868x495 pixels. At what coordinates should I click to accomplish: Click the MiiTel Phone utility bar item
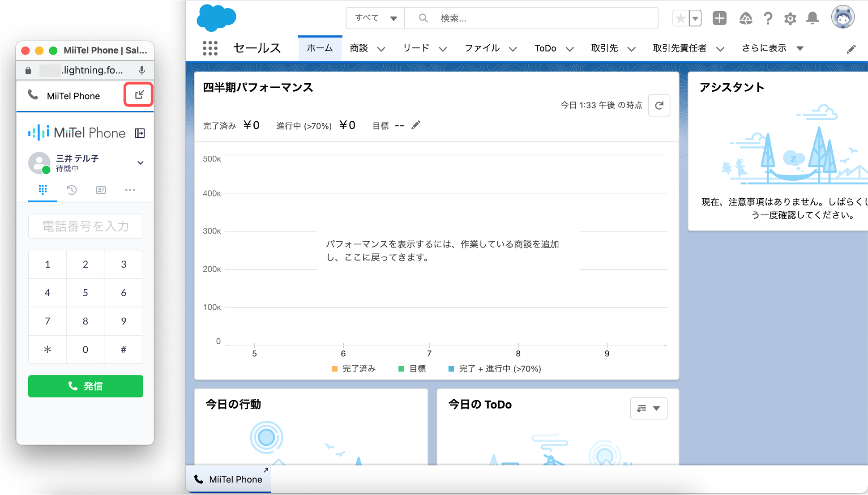pos(228,479)
